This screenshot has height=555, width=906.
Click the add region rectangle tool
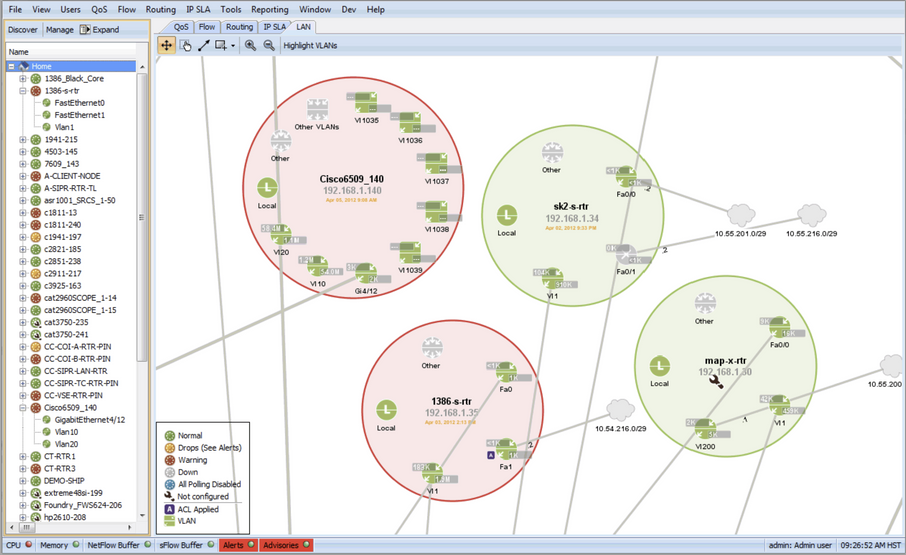[x=220, y=45]
